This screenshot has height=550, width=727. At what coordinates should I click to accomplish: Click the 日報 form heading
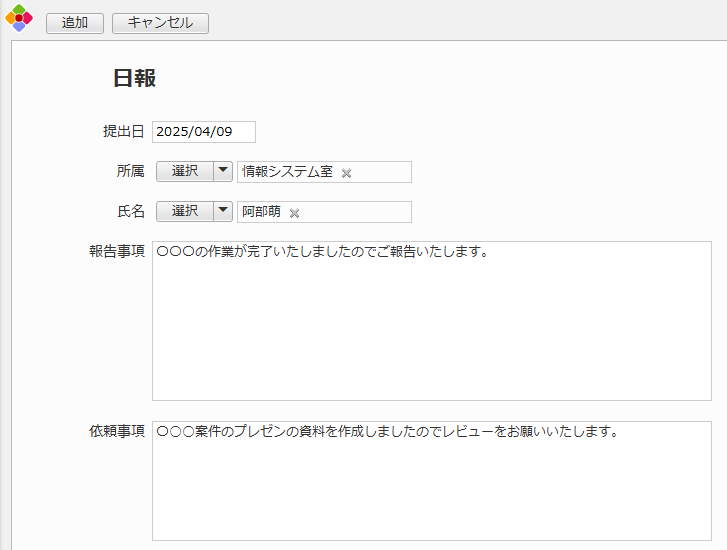click(134, 79)
